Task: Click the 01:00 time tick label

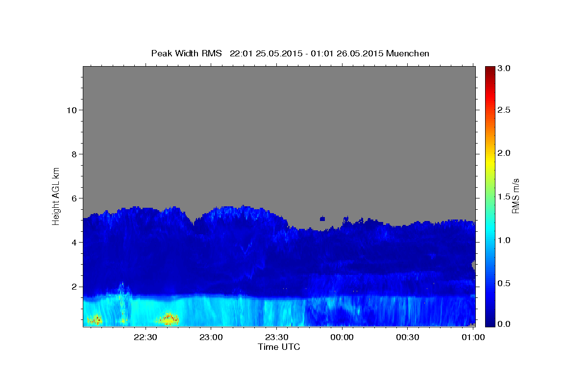Action: (x=472, y=337)
